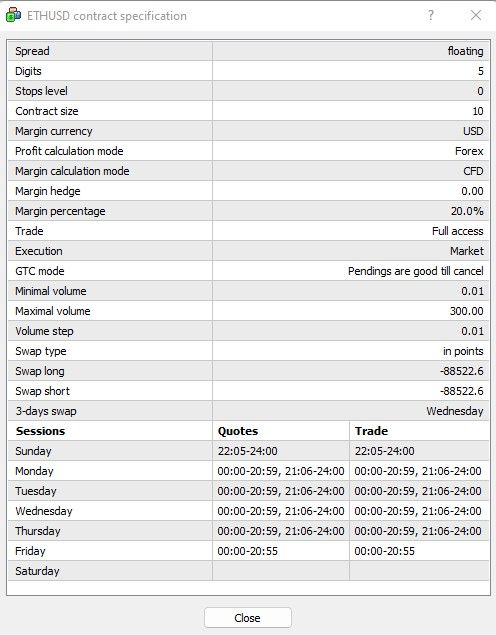Click the ETHUSD contract specification app icon
Image resolution: width=496 pixels, height=635 pixels.
(13, 15)
